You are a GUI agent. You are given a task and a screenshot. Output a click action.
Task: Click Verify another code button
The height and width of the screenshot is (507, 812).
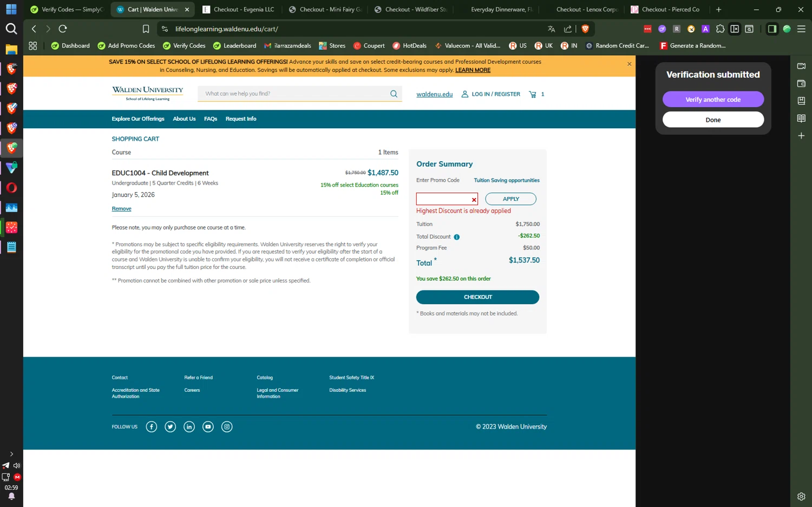point(713,100)
